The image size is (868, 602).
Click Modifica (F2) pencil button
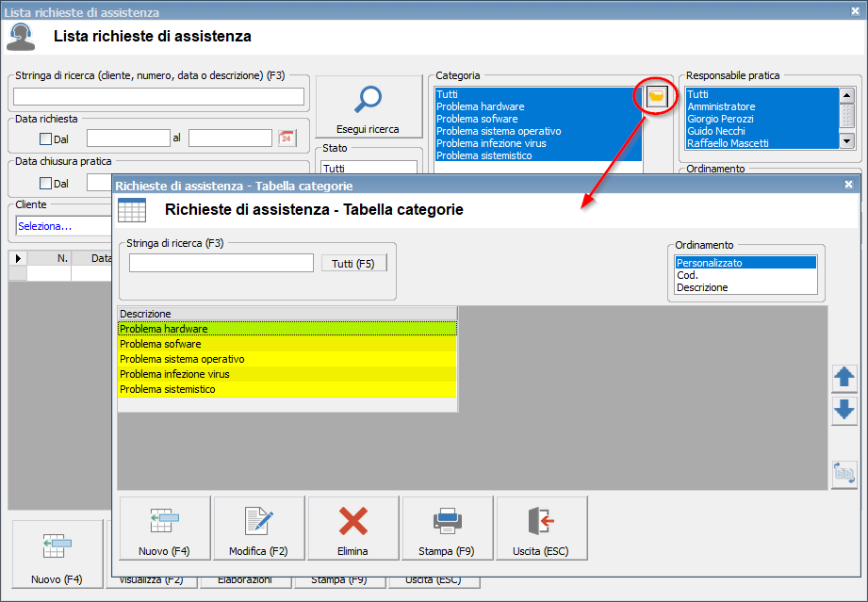(x=258, y=529)
